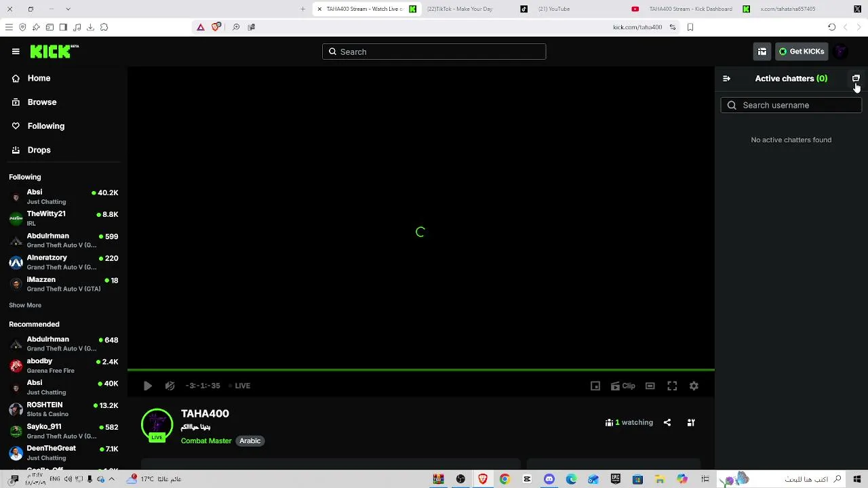868x488 pixels.
Task: Open the browser downloads icon
Action: [x=90, y=27]
